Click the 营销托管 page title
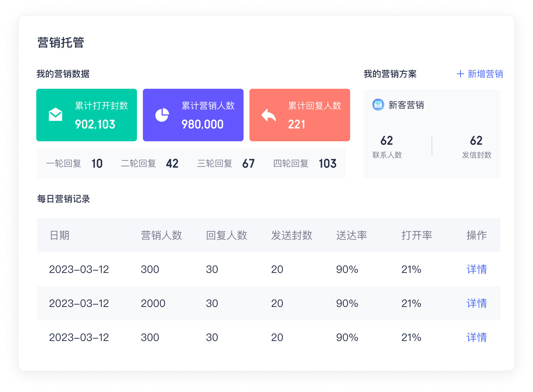 (60, 43)
